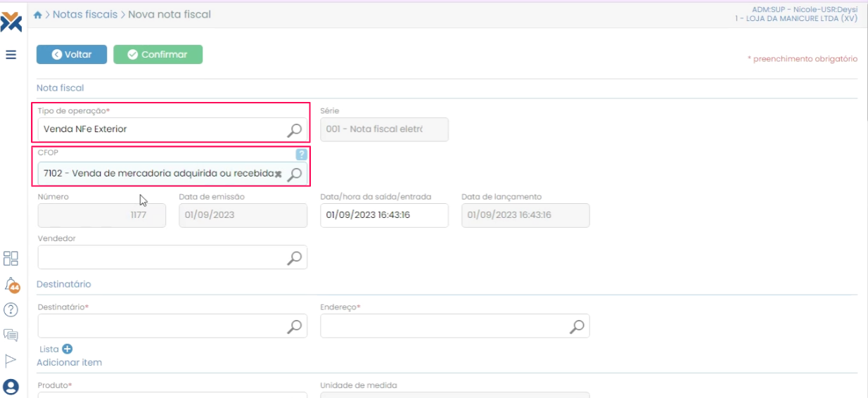The width and height of the screenshot is (868, 398).
Task: Click the CFOP blue help icon
Action: (302, 155)
